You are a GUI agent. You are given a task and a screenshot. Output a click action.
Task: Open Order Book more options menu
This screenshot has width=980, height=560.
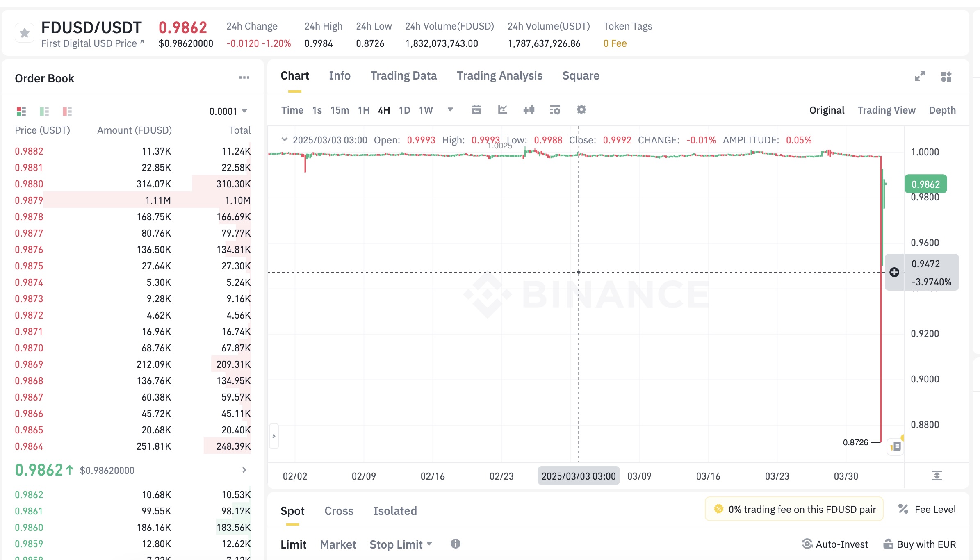coord(244,77)
